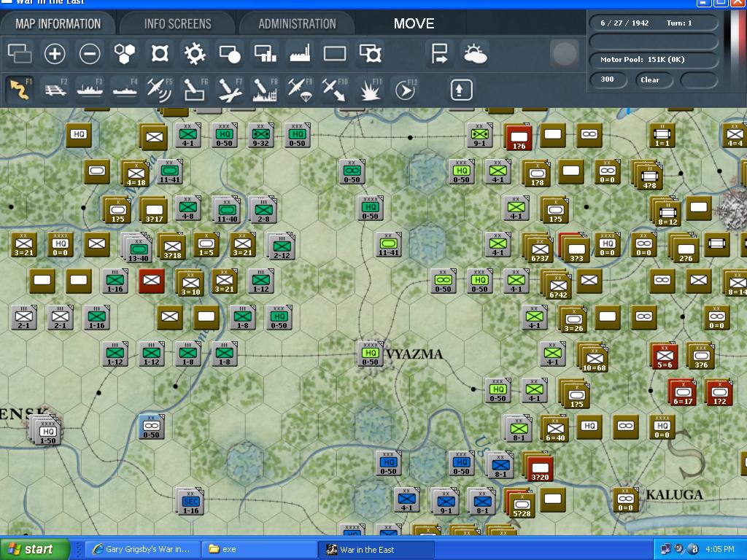This screenshot has width=747, height=560.
Task: Select the red unit labeled 5=6
Action: pyautogui.click(x=664, y=356)
